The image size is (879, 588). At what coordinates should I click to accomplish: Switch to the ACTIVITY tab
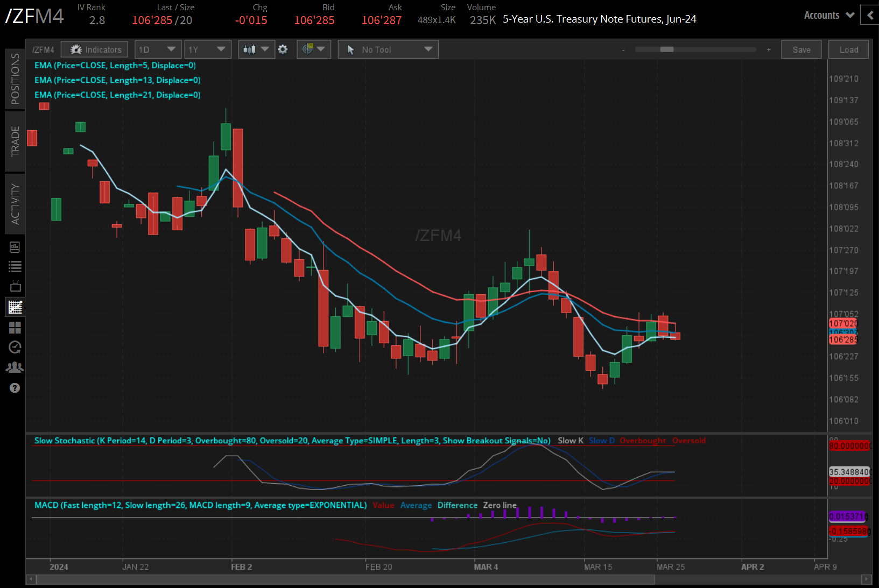[15, 204]
